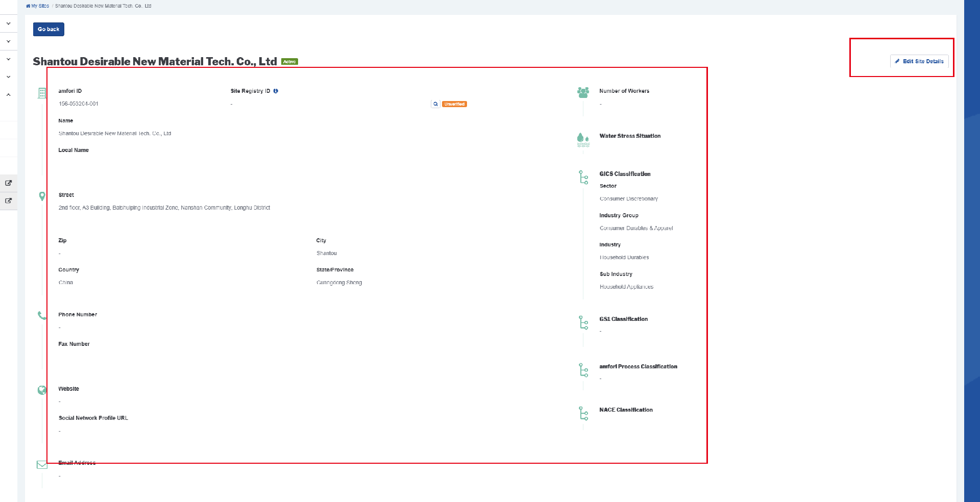Click the Site Registry ID label
This screenshot has width=980, height=502.
(x=251, y=91)
